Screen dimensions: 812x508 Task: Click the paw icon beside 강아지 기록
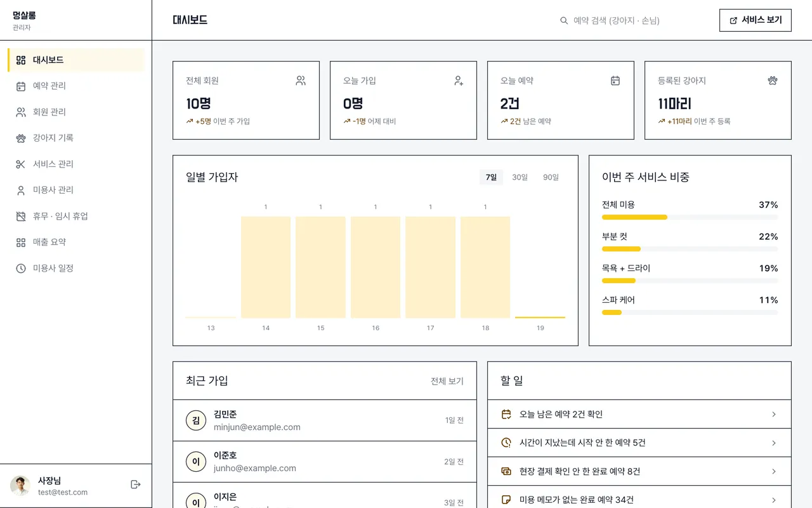coord(21,138)
